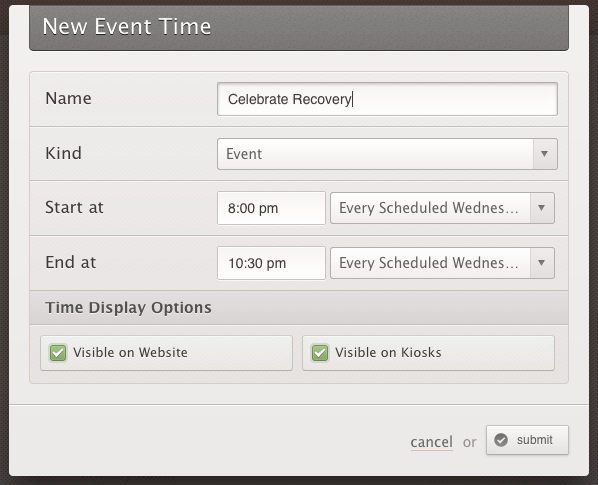Click the End at label
Screen dimensions: 598x485
pyautogui.click(x=71, y=262)
